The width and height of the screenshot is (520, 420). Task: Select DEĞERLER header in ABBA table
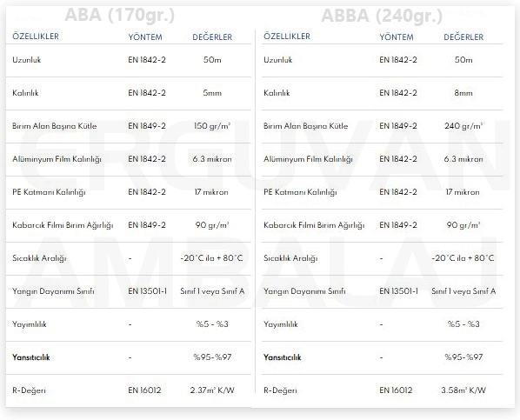tap(463, 37)
